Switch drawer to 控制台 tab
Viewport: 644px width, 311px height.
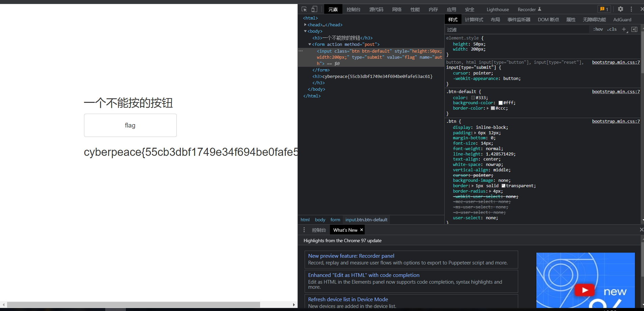(x=319, y=230)
